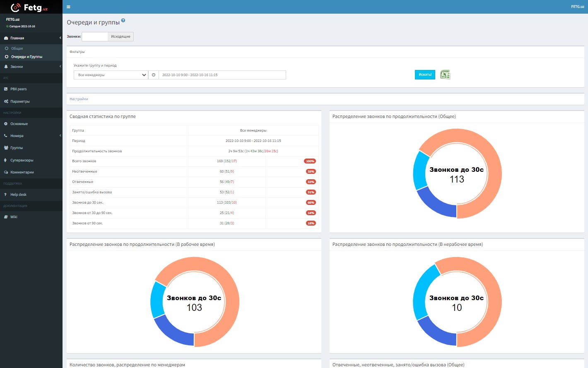Image resolution: width=588 pixels, height=368 pixels.
Task: Click 113 in the Общее chart center
Action: pos(457,179)
